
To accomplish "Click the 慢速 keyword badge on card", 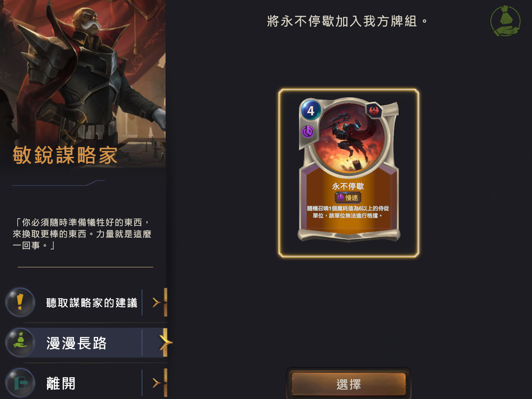I will tap(348, 198).
